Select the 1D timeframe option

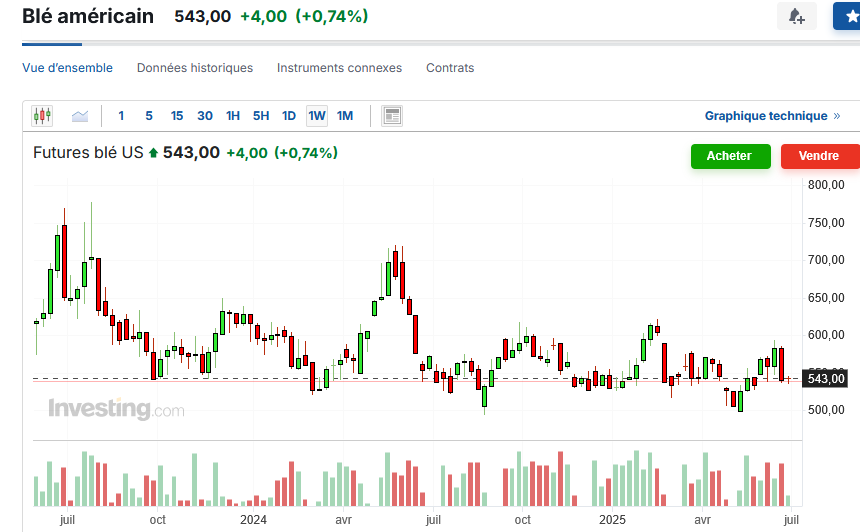(289, 116)
